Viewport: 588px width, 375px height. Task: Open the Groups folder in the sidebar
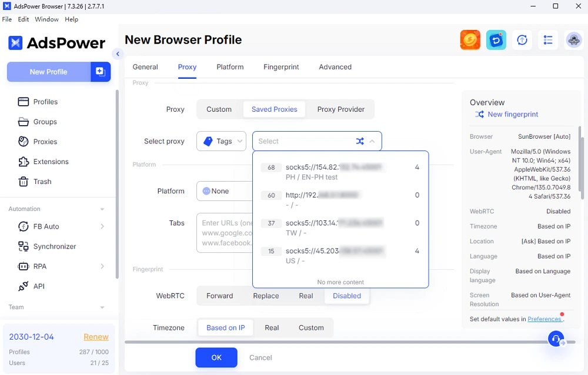(x=37, y=122)
